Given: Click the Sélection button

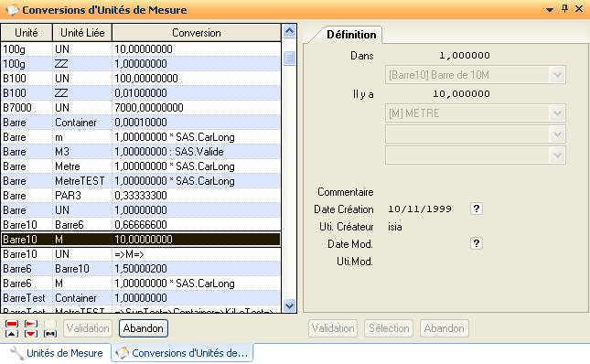Looking at the screenshot, I should tap(389, 328).
